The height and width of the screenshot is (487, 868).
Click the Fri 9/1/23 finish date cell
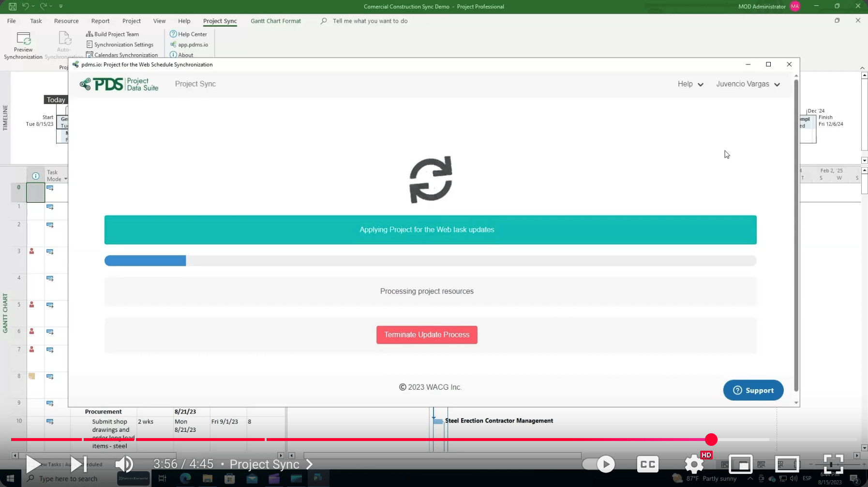(x=224, y=422)
